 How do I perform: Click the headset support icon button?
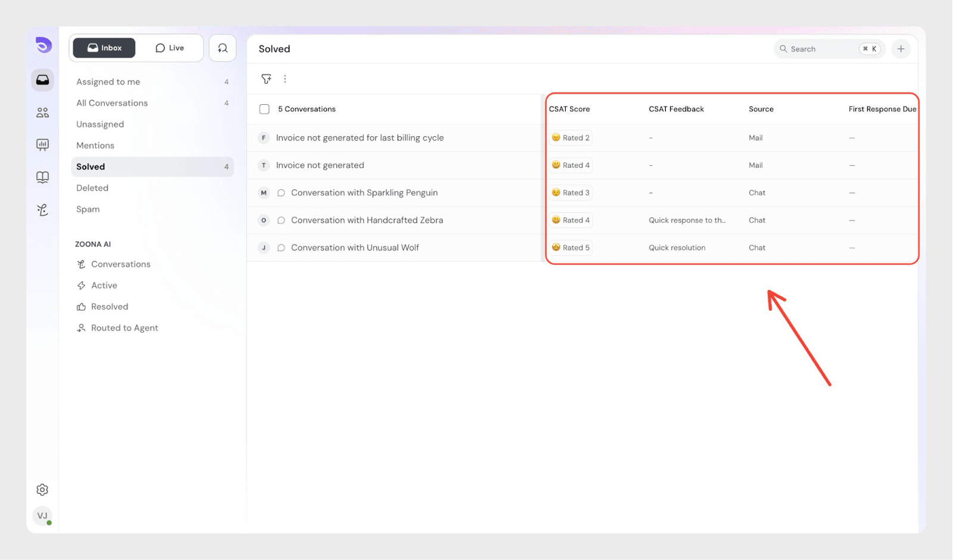pos(223,48)
